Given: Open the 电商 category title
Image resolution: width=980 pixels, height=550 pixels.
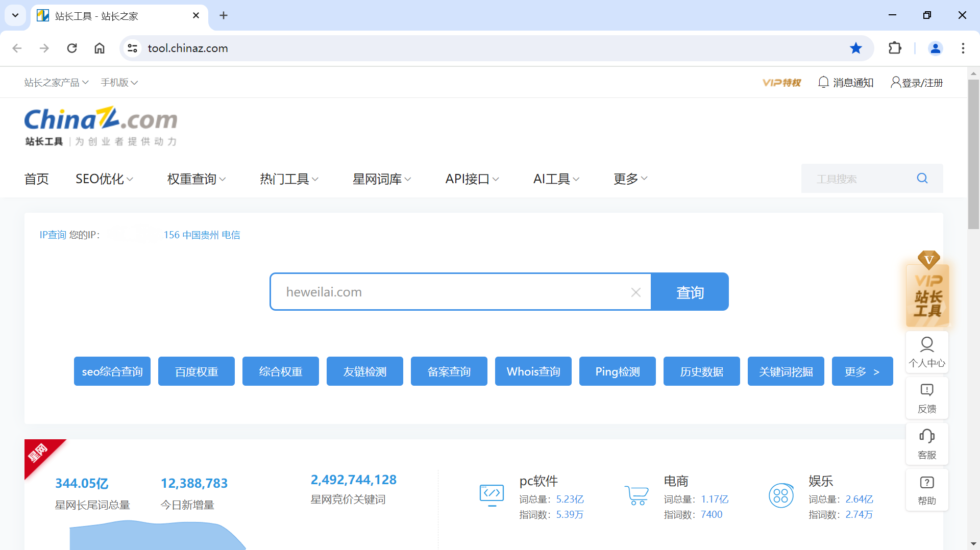Looking at the screenshot, I should [x=676, y=481].
